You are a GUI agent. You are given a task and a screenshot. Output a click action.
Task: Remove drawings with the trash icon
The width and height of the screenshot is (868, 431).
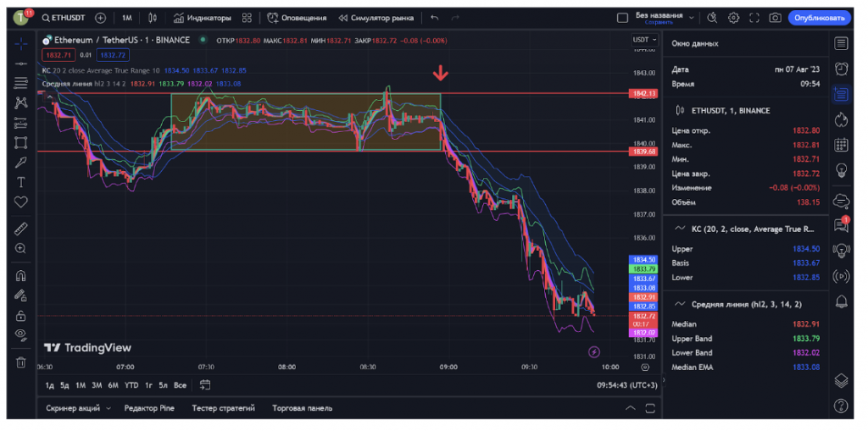point(21,362)
